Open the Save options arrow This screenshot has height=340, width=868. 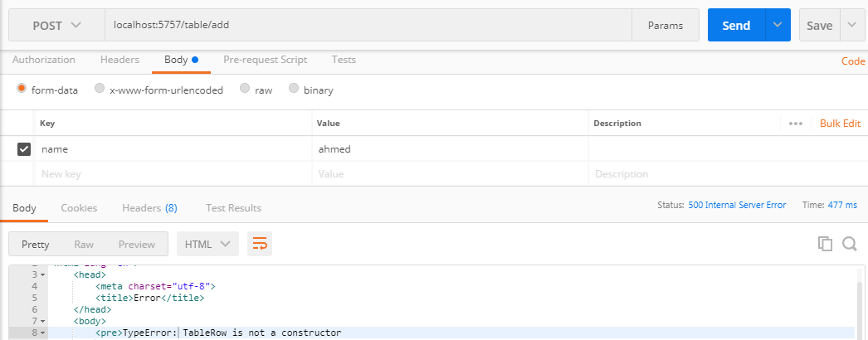pos(852,26)
